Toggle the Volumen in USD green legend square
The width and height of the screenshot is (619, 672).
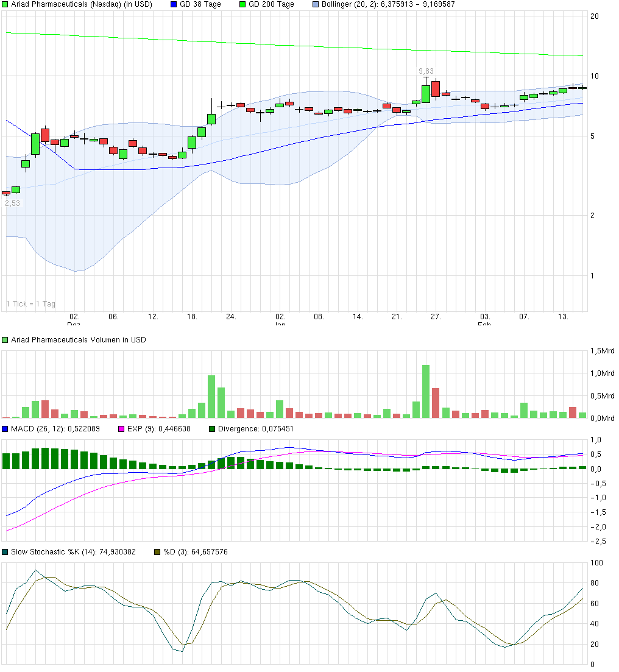coord(4,340)
